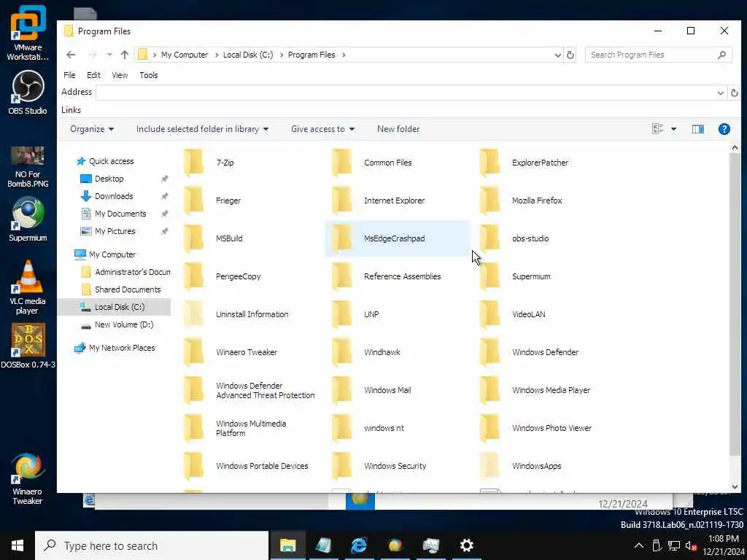Open the Organize dropdown

(x=92, y=129)
